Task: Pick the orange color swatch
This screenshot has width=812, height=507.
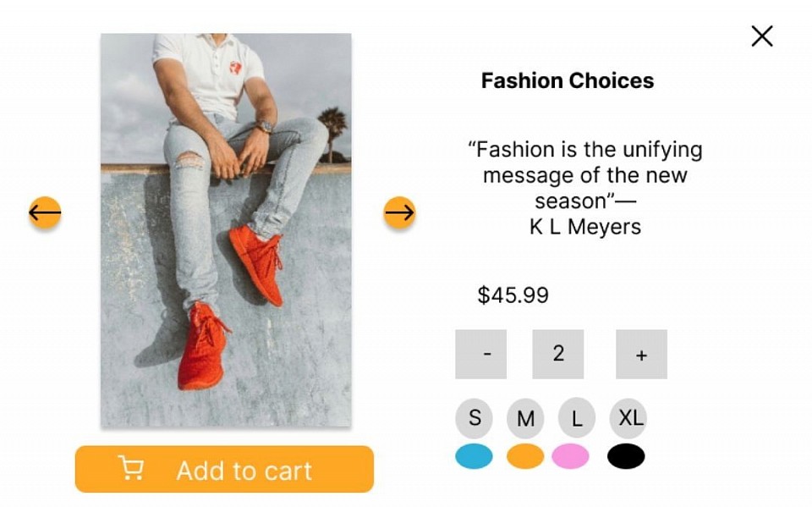Action: pyautogui.click(x=525, y=456)
